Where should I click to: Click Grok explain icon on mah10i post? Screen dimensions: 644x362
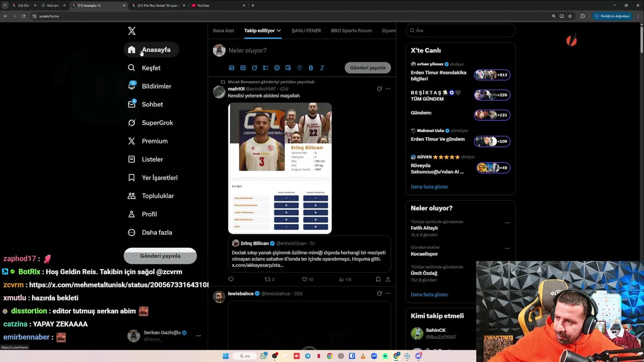(379, 89)
